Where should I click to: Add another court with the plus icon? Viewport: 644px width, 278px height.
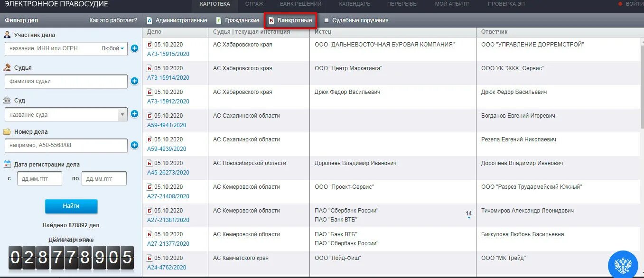coord(134,114)
